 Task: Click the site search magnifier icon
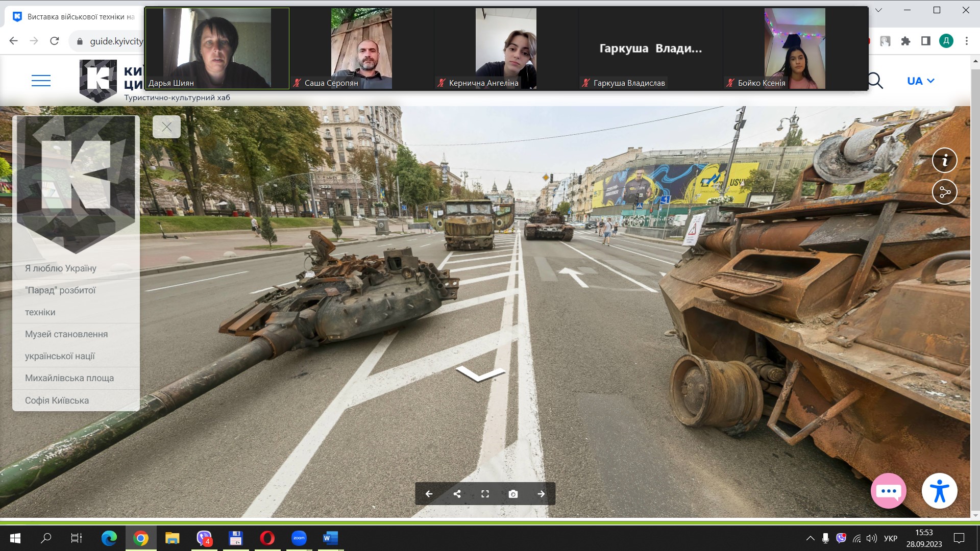pyautogui.click(x=875, y=81)
